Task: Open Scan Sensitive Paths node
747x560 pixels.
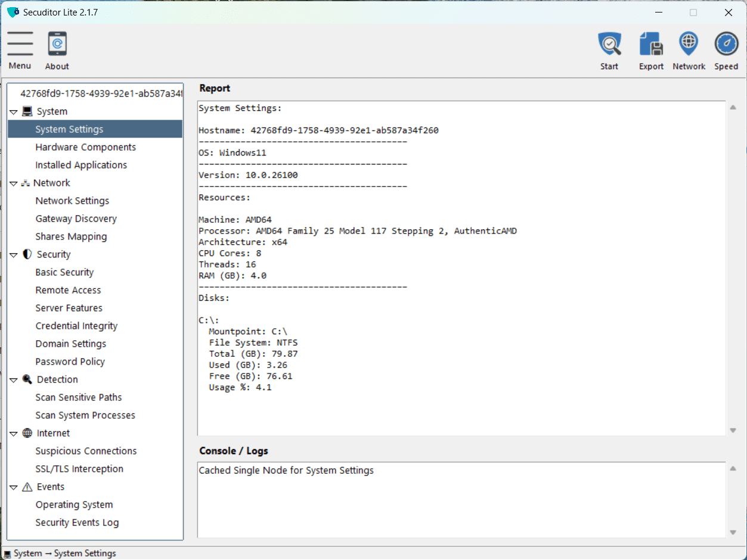Action: 79,397
